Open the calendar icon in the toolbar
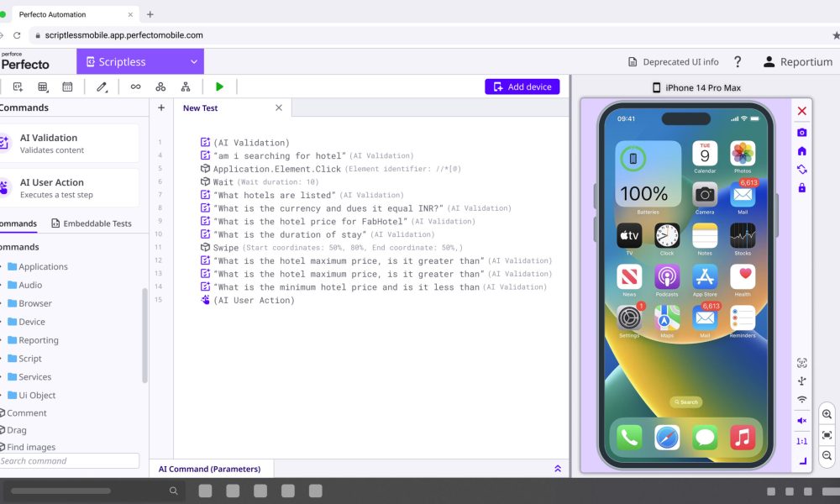This screenshot has width=840, height=504. [68, 87]
